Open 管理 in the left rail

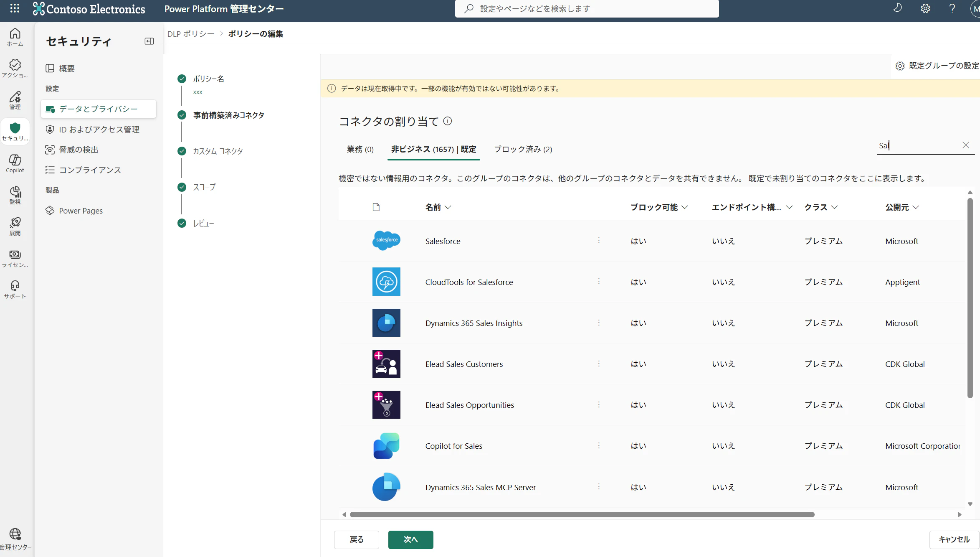click(15, 100)
